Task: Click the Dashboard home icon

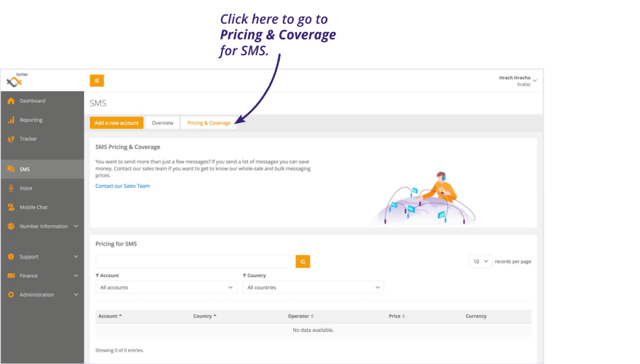Action: click(x=11, y=101)
